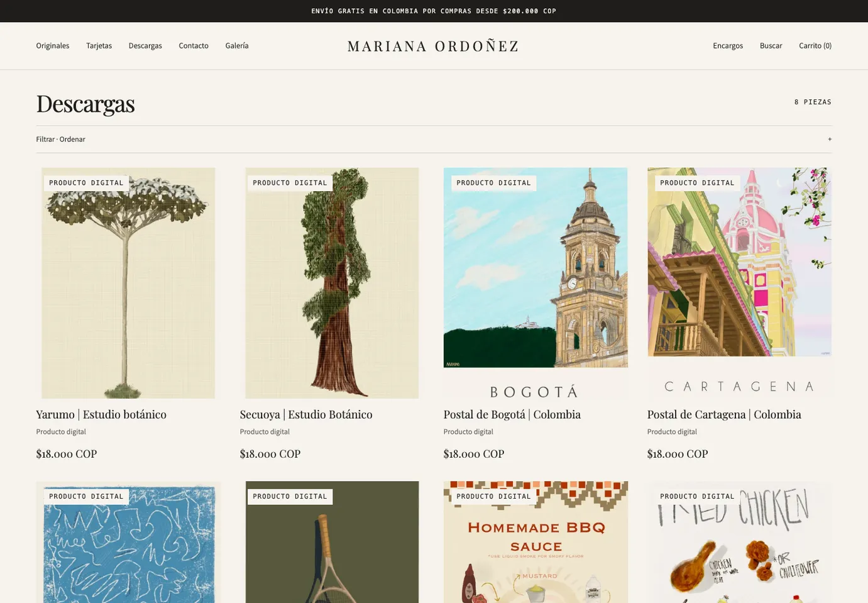
Task: Click the Producto Digital badge on Yarumo
Action: tap(87, 183)
